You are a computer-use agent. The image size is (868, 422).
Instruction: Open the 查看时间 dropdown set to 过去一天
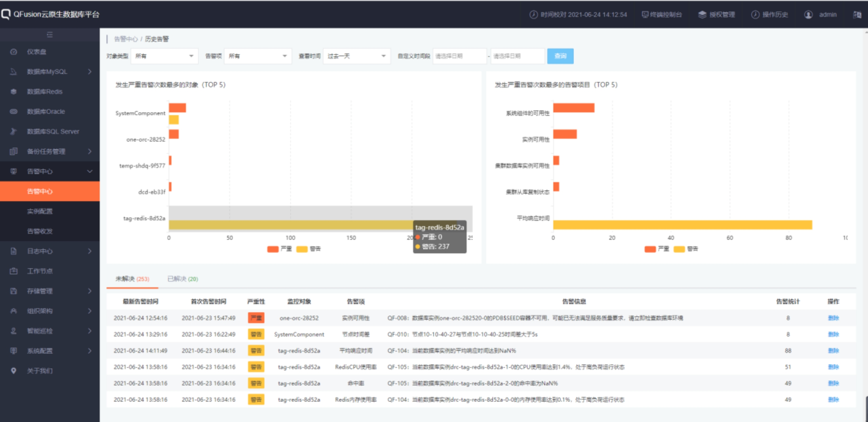click(357, 56)
